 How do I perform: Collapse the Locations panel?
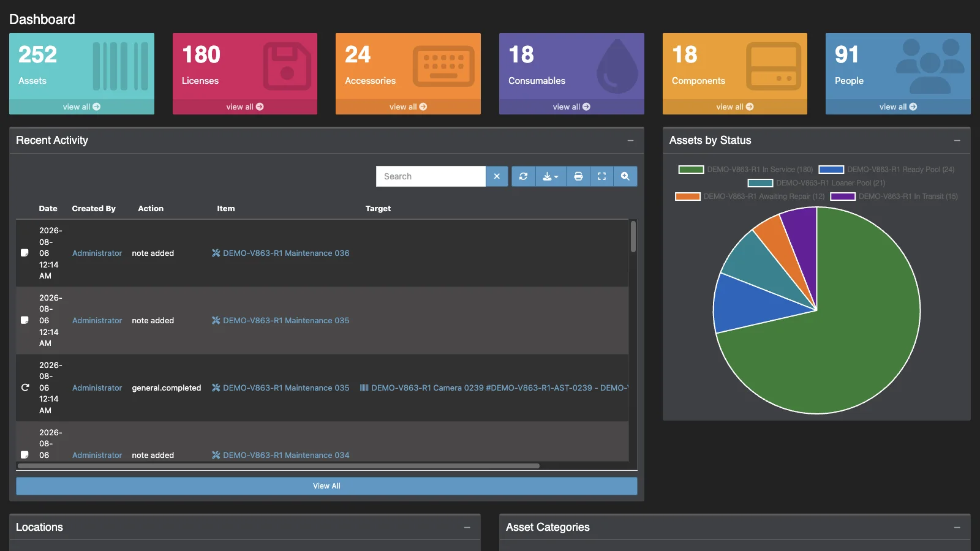pos(467,528)
